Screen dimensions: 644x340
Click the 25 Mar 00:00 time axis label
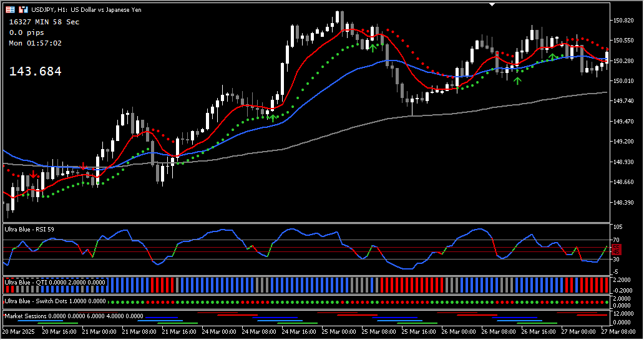tap(339, 331)
